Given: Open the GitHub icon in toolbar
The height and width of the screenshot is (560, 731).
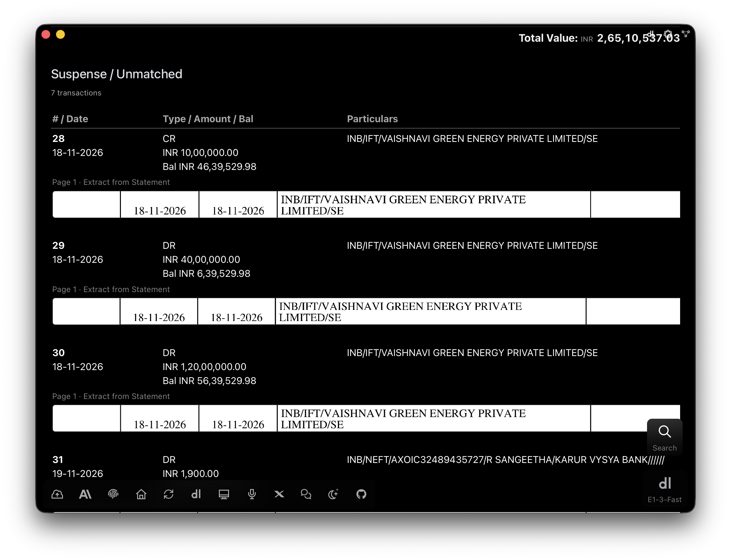Looking at the screenshot, I should coord(361,494).
